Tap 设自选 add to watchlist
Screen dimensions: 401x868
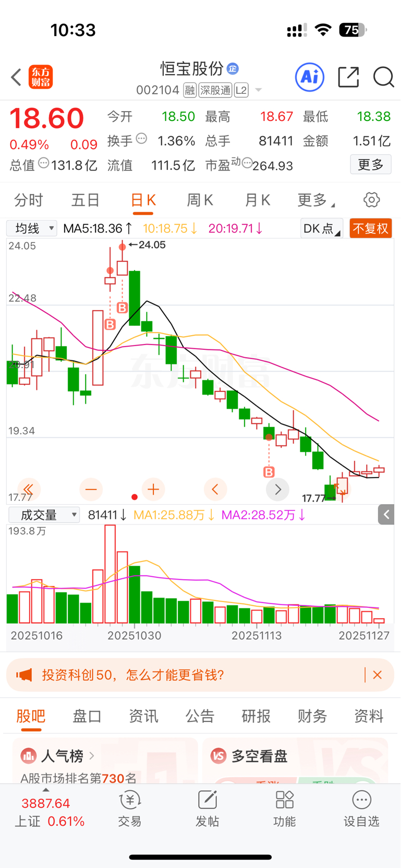361,810
